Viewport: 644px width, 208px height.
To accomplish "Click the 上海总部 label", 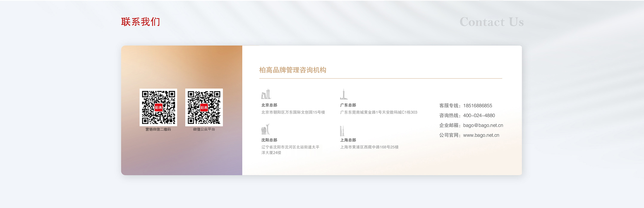I will point(348,140).
